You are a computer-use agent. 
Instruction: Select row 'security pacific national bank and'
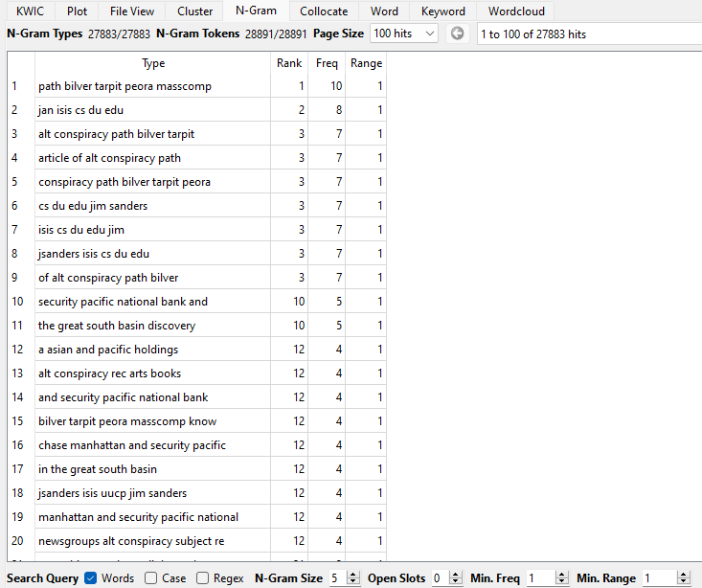pyautogui.click(x=196, y=302)
